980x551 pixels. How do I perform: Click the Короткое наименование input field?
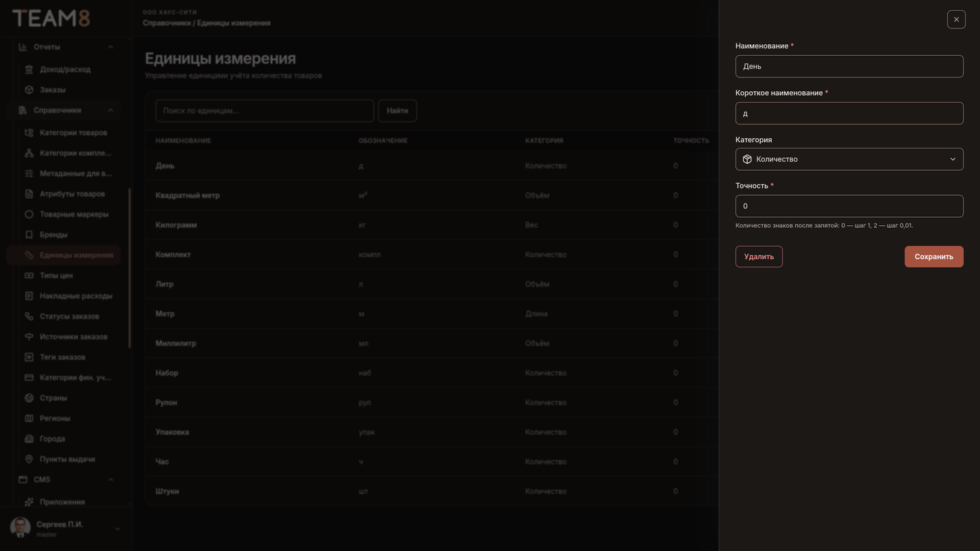tap(849, 114)
